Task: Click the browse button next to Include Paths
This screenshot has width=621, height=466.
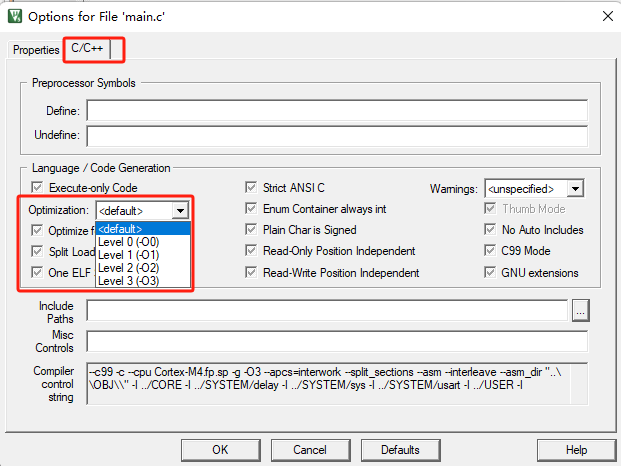Action: 579,311
